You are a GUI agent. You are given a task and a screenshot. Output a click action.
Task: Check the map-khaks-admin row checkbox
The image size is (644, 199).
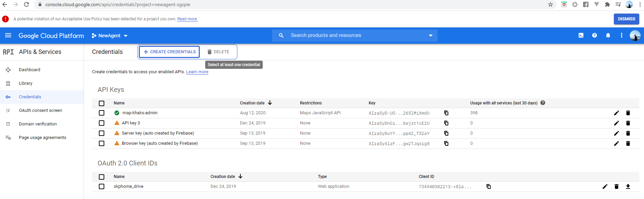[x=102, y=113]
